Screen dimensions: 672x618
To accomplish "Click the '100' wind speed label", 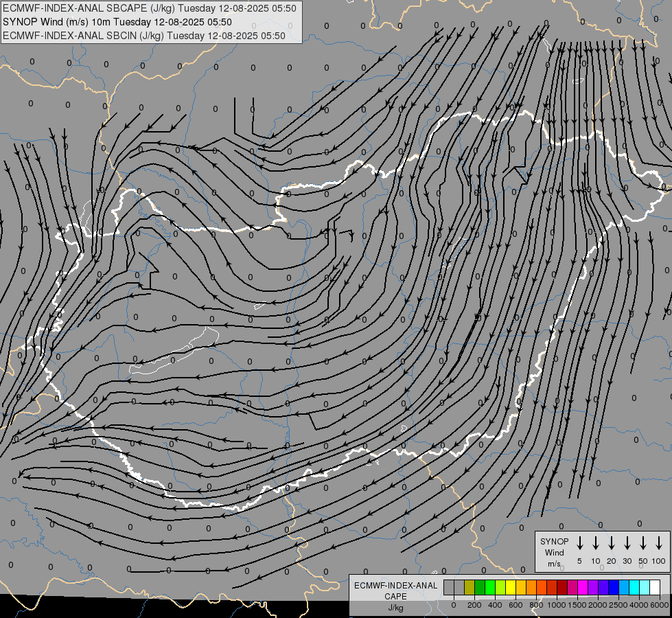I will coord(659,561).
